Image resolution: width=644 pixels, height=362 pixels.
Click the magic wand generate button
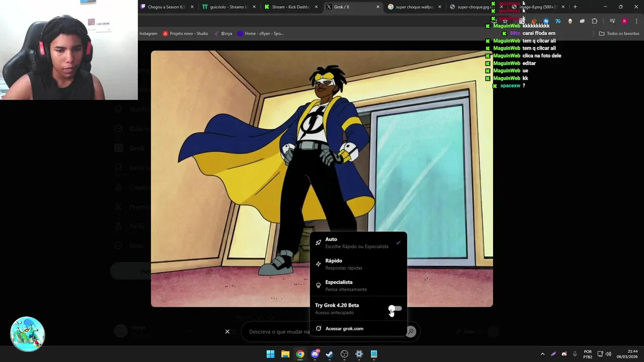(411, 331)
